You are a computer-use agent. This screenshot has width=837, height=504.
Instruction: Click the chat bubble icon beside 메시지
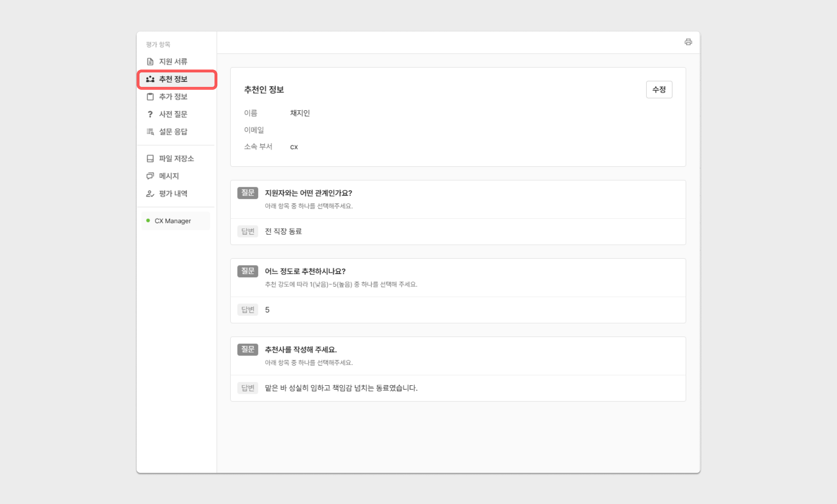[150, 176]
